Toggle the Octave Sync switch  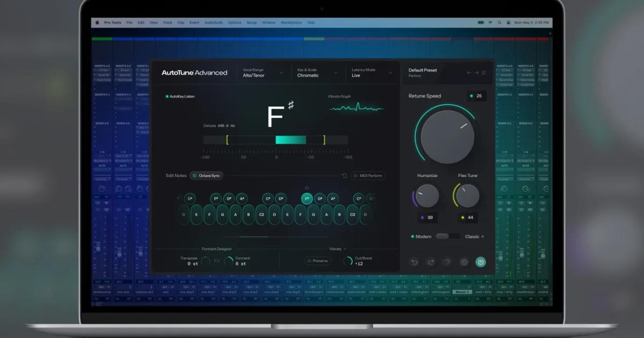coord(206,175)
